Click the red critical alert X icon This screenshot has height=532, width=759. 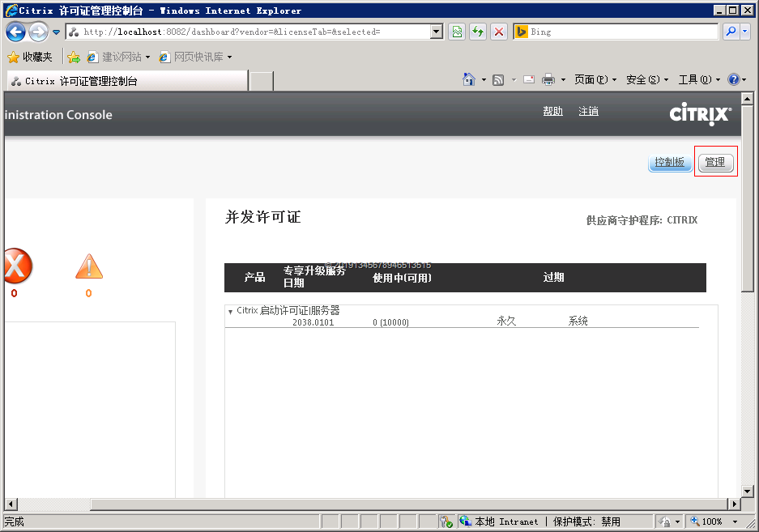click(x=16, y=266)
